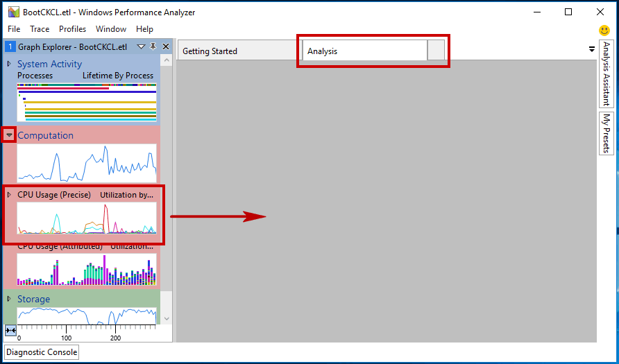Click the scroll down arrow in Graph Explorer
The image size is (619, 364).
[x=166, y=319]
